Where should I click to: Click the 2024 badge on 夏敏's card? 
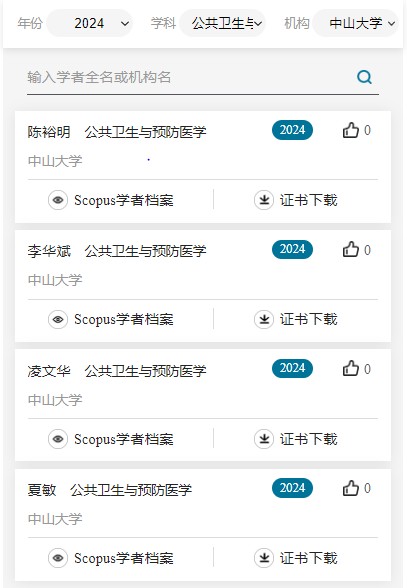pos(293,488)
